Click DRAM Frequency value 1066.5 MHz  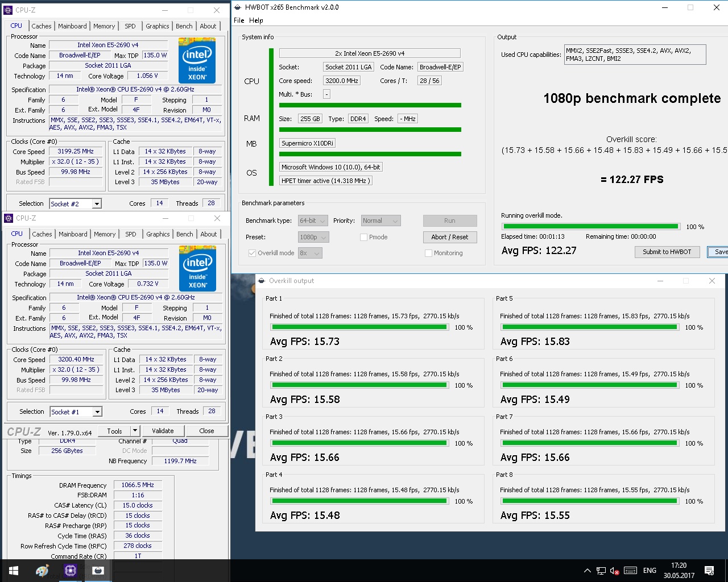click(x=138, y=485)
